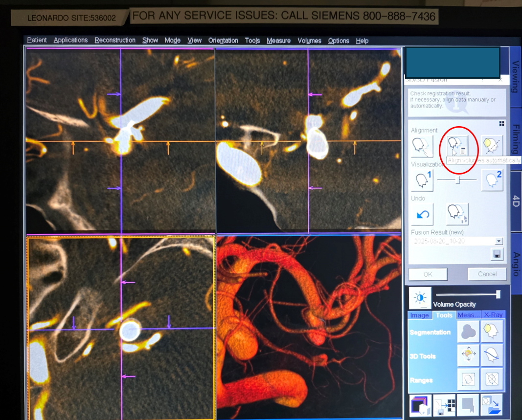Show volume 2 in Visualization
The height and width of the screenshot is (420, 522).
pyautogui.click(x=492, y=180)
